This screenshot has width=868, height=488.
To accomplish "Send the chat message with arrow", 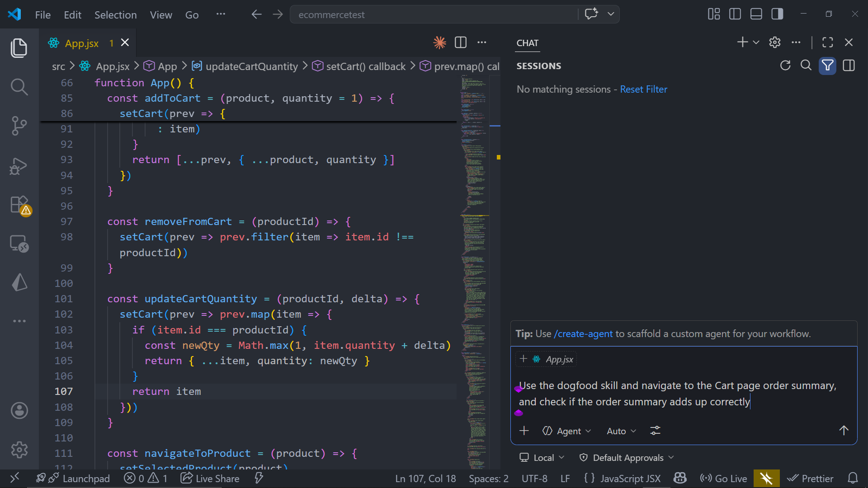I will (x=844, y=431).
